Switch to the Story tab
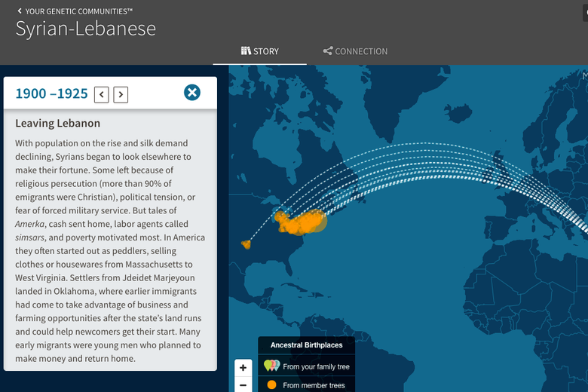The width and height of the screenshot is (588, 392). click(x=259, y=51)
